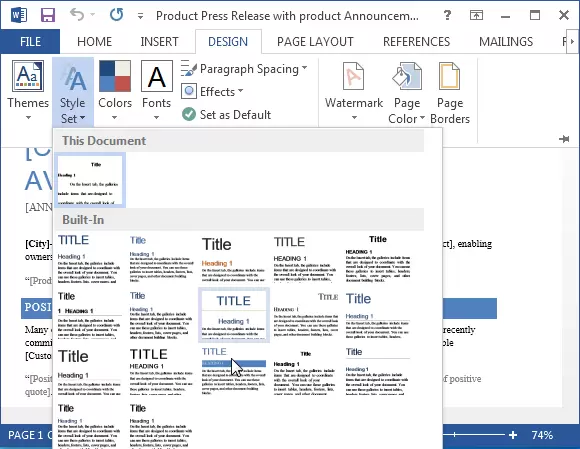Screen dimensions: 580x449
Task: Click the Redo/Repeat circular arrow icon
Action: 117,15
